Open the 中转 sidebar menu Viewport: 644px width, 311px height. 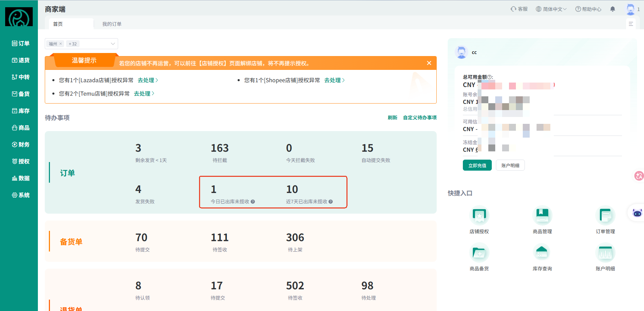pos(20,77)
